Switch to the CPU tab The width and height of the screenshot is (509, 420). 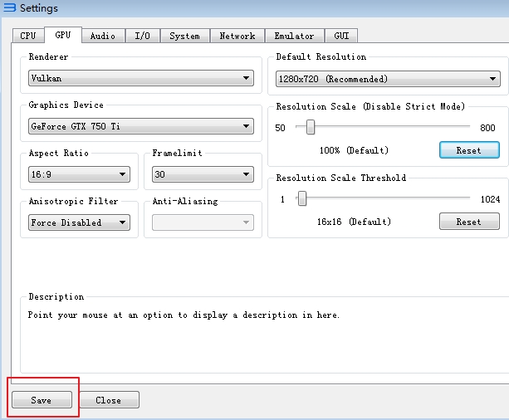click(x=28, y=36)
